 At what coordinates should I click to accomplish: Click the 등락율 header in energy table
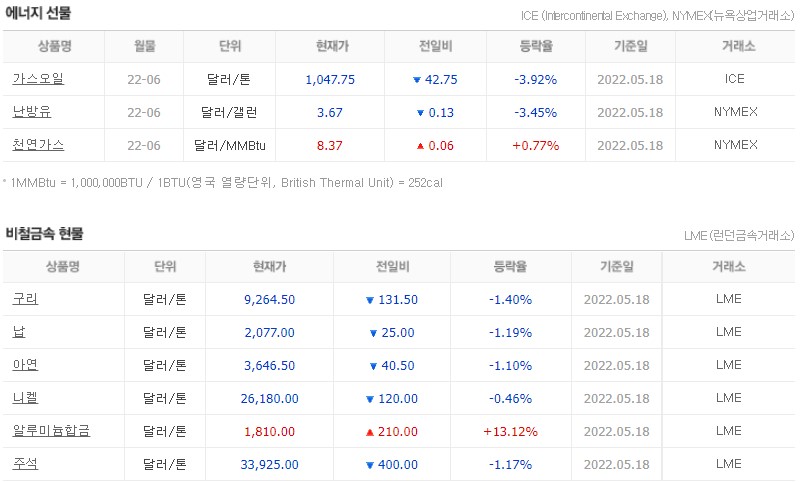click(x=536, y=46)
